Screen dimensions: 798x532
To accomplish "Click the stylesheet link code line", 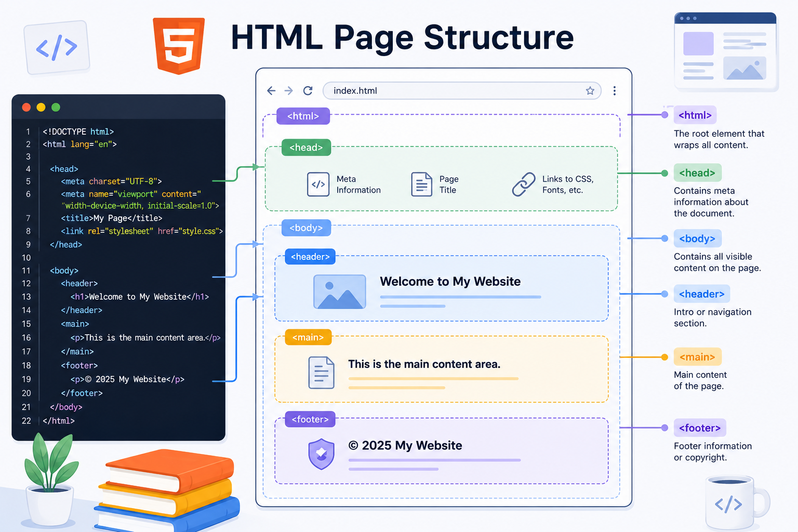I will tap(142, 231).
